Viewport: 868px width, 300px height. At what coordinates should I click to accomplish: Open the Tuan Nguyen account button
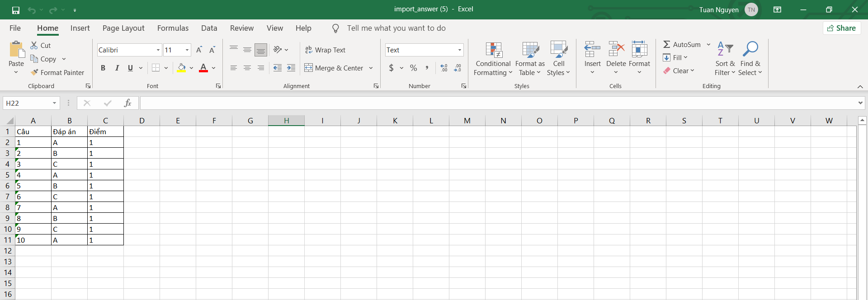(x=728, y=9)
